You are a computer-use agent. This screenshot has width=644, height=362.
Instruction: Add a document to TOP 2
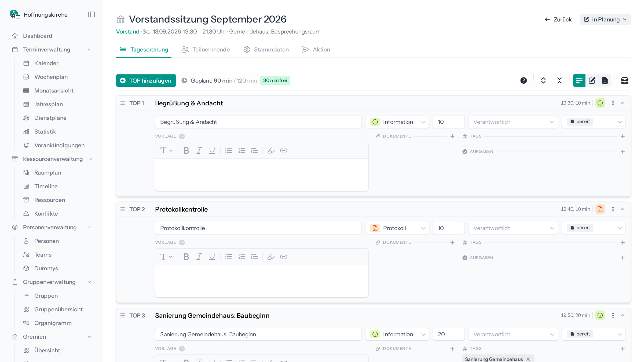pos(452,243)
